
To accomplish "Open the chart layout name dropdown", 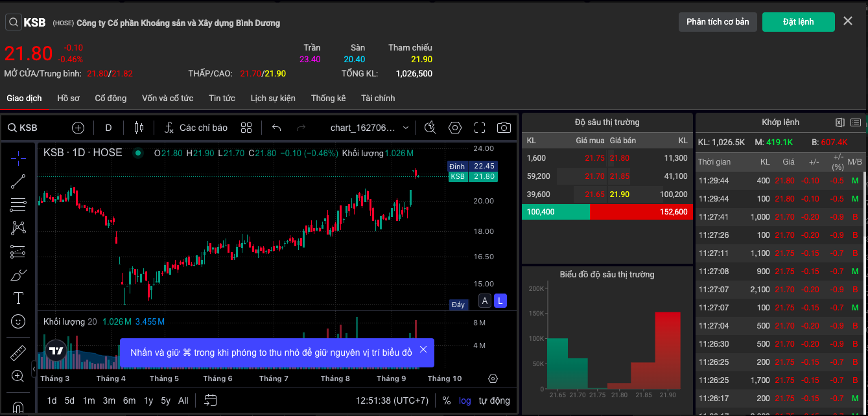I will pos(369,128).
